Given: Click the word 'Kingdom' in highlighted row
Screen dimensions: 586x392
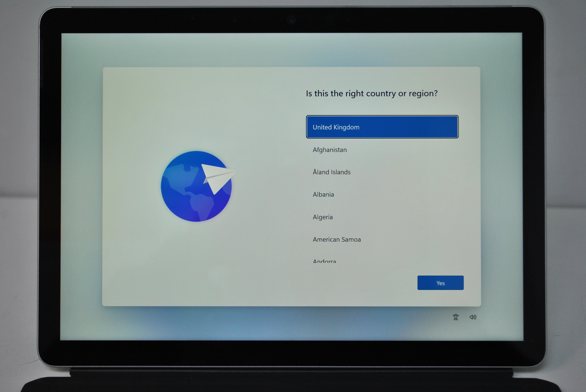Looking at the screenshot, I should [x=346, y=127].
